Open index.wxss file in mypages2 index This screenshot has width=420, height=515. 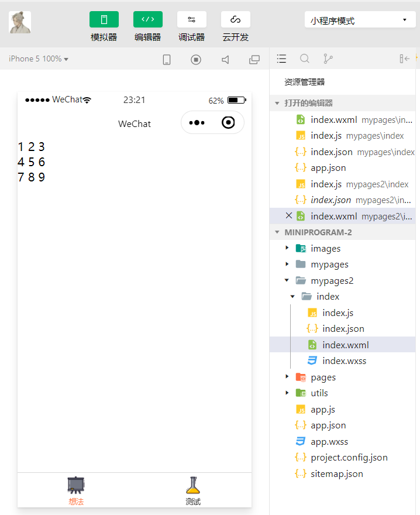[x=343, y=360]
